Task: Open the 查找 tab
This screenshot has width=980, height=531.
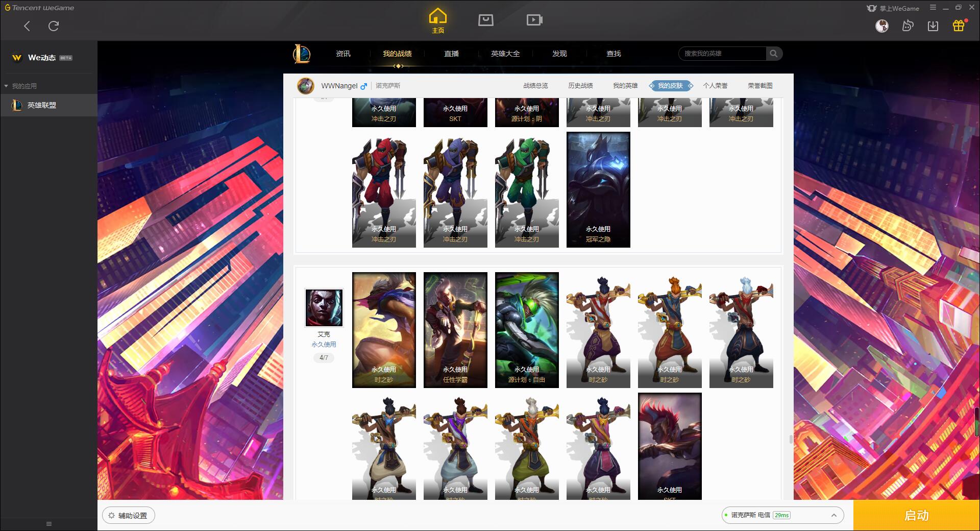Action: [x=614, y=54]
